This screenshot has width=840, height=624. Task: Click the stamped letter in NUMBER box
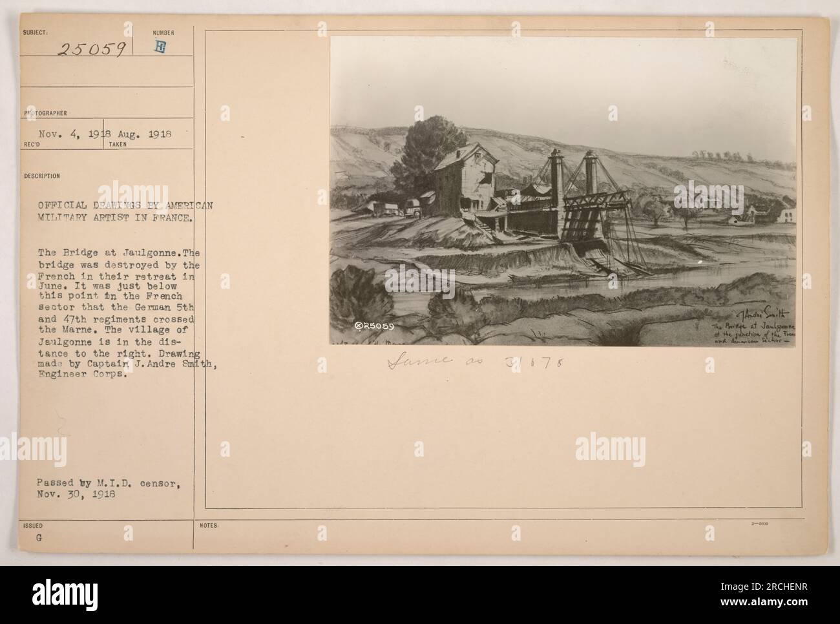tap(161, 45)
